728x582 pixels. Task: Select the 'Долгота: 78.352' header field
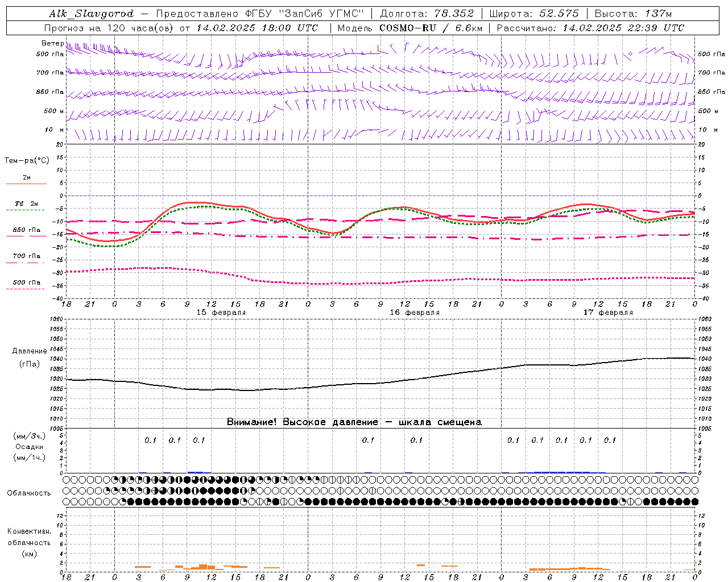click(x=427, y=14)
